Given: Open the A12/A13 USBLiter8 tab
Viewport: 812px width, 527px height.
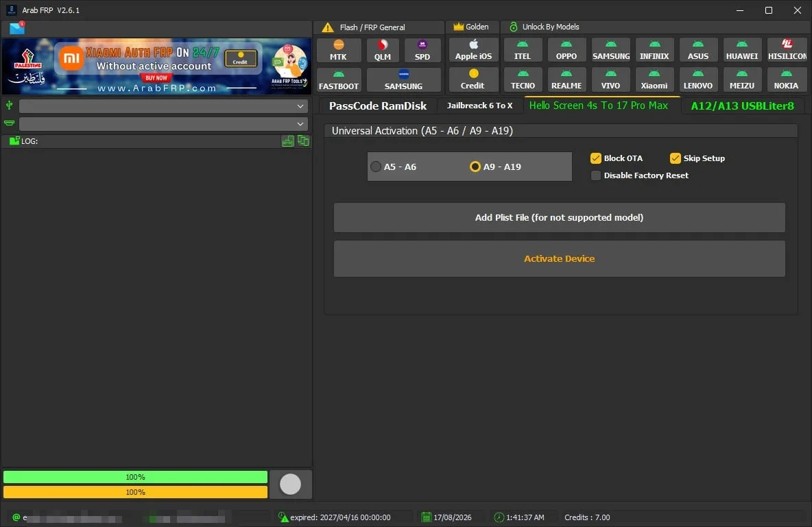Looking at the screenshot, I should (742, 106).
